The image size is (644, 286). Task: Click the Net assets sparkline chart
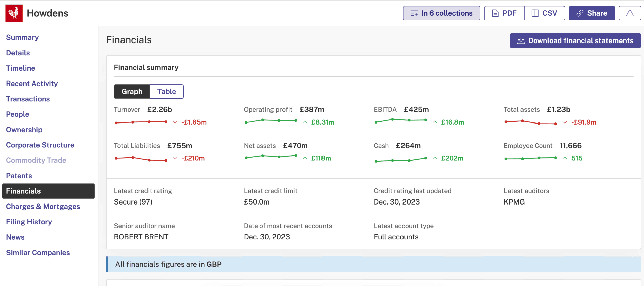271,157
